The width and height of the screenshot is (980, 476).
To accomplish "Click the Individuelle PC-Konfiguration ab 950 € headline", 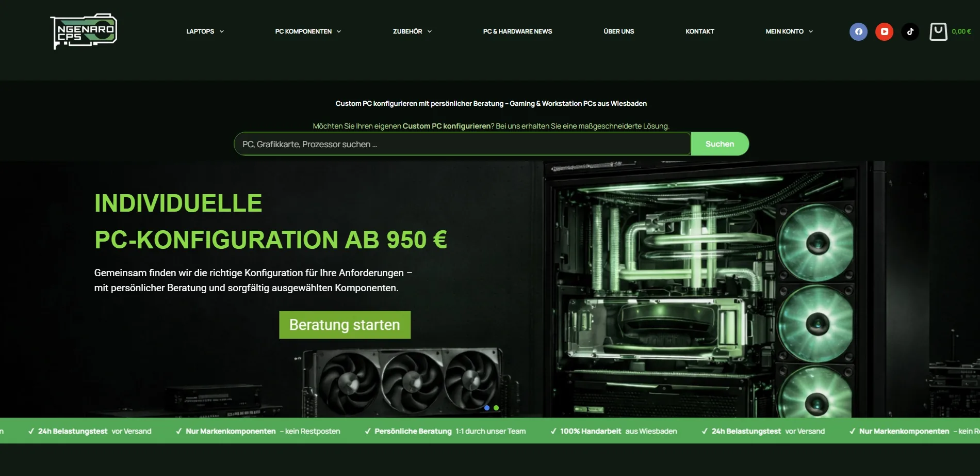I will coord(271,221).
